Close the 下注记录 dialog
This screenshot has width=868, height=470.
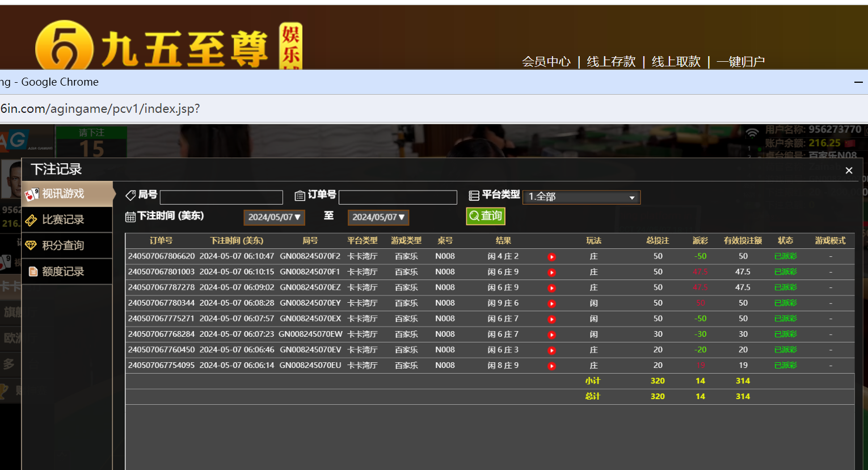(849, 170)
